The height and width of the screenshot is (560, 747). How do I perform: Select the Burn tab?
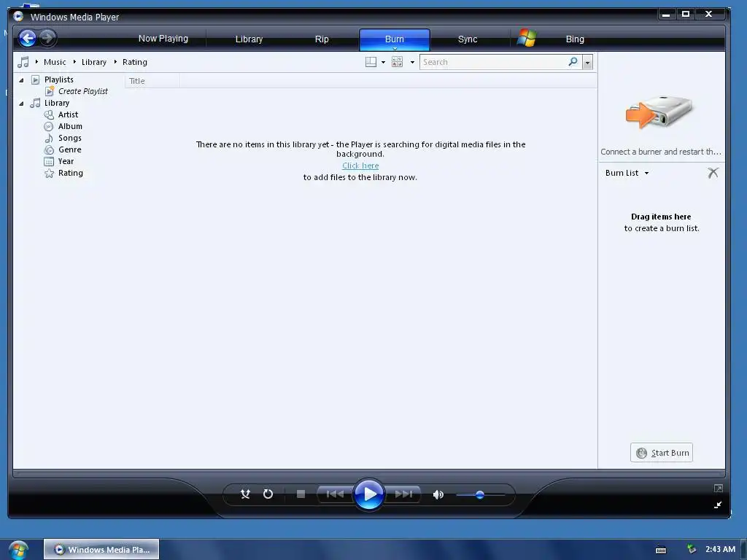[395, 39]
